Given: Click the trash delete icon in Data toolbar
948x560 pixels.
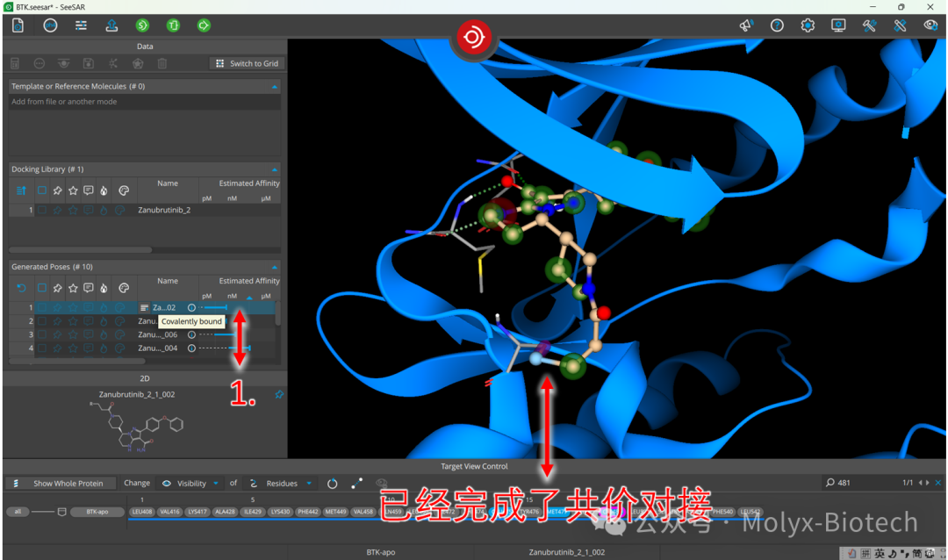Looking at the screenshot, I should tap(162, 63).
